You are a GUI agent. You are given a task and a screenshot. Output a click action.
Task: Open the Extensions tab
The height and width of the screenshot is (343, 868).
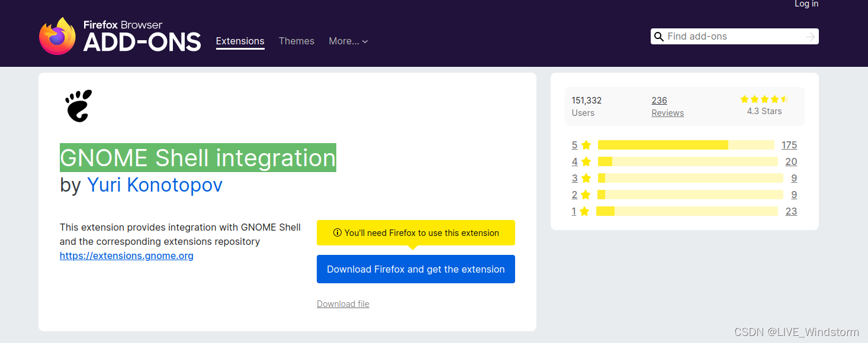tap(240, 41)
